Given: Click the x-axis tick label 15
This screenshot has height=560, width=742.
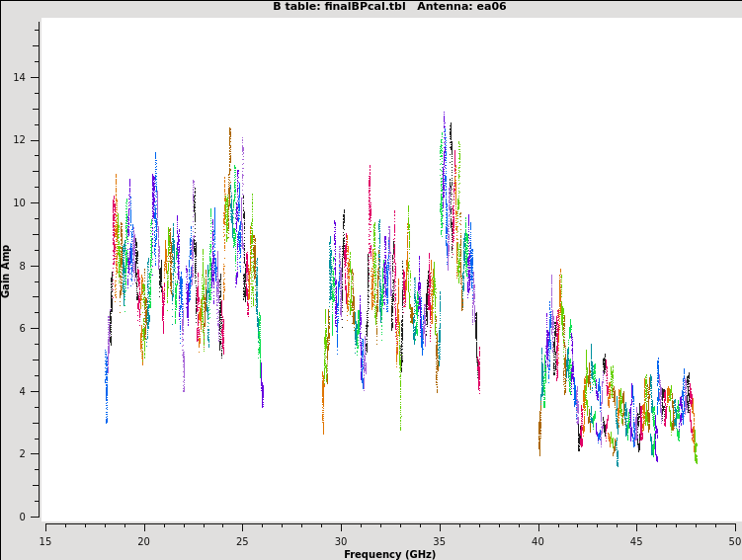Looking at the screenshot, I should (x=45, y=541).
